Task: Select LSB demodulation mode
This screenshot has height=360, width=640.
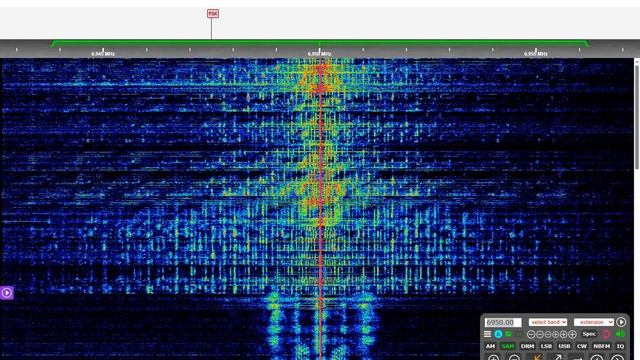Action: click(546, 346)
